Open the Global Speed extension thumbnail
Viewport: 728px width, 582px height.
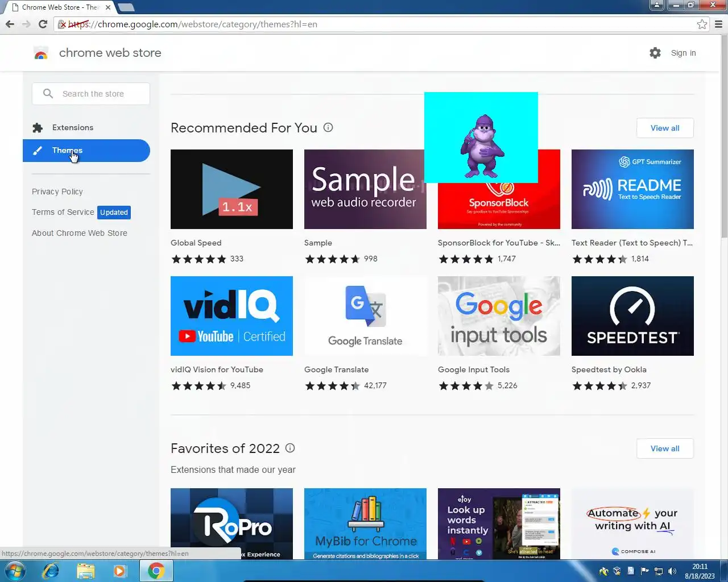(231, 189)
